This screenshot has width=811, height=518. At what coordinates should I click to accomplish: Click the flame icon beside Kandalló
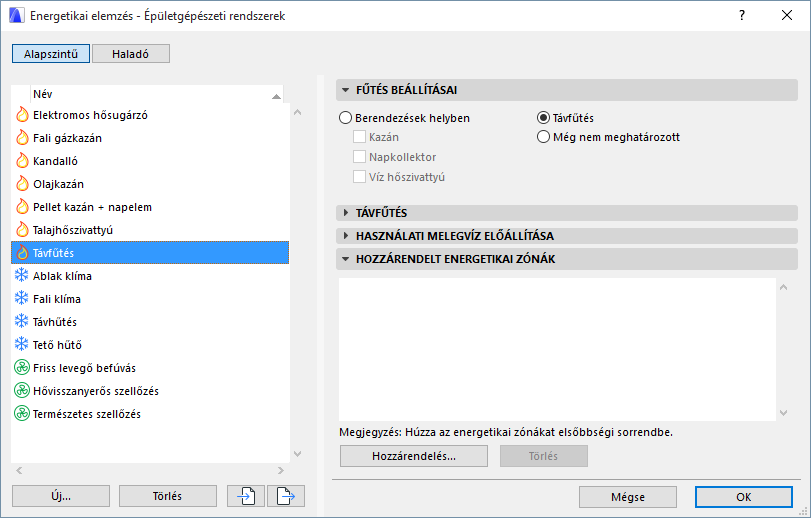[22, 161]
